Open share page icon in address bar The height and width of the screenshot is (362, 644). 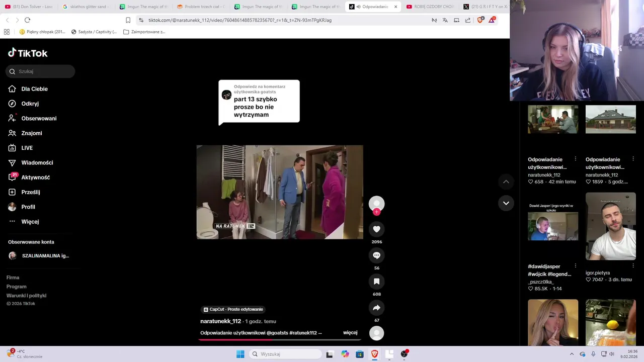[468, 20]
